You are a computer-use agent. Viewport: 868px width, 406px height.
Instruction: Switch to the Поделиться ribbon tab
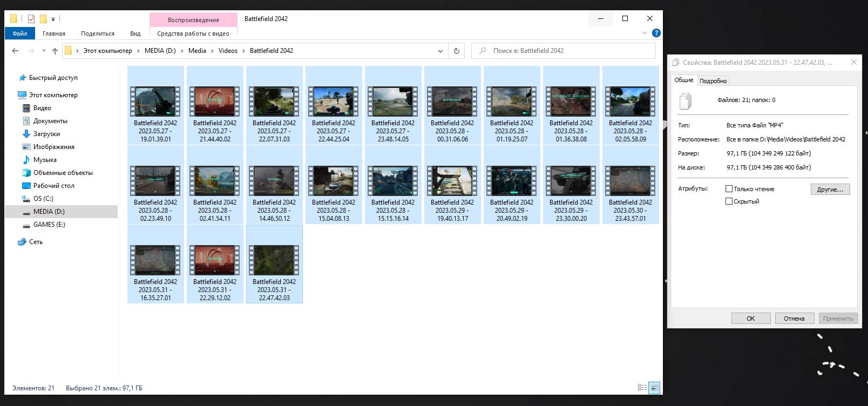click(x=98, y=33)
